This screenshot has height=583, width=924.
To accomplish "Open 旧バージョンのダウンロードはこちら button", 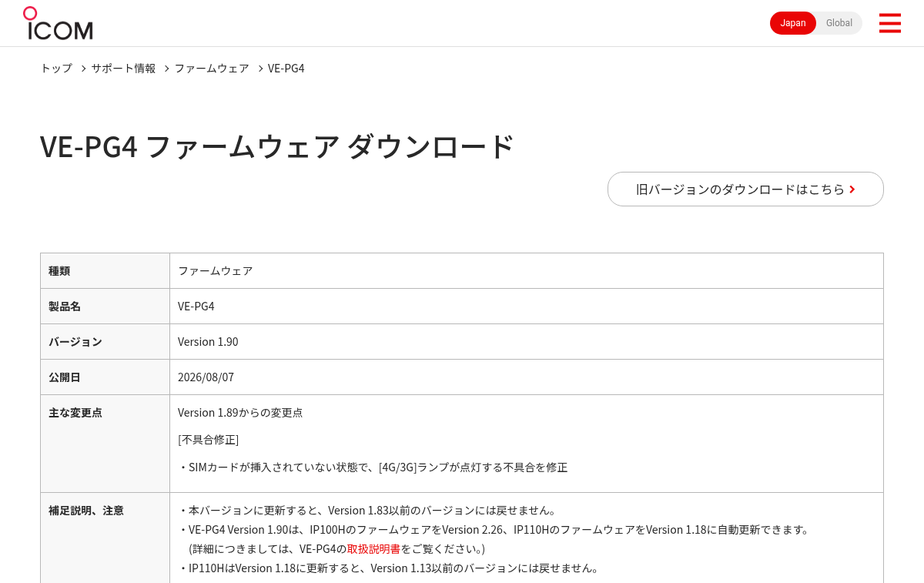I will [745, 189].
